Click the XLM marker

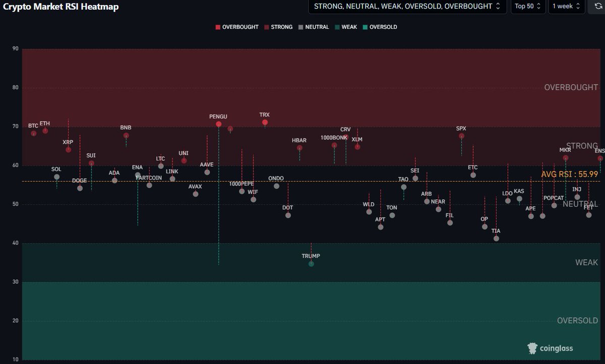pos(357,147)
